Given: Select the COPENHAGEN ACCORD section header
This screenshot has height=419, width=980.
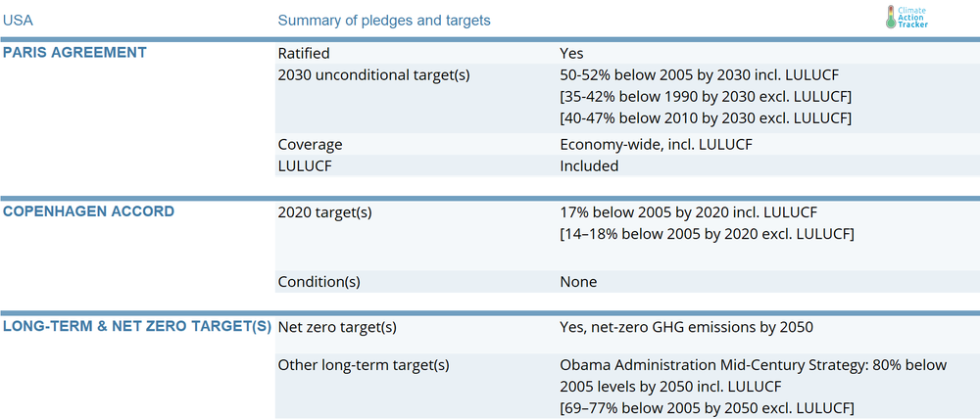Looking at the screenshot, I should [x=89, y=211].
